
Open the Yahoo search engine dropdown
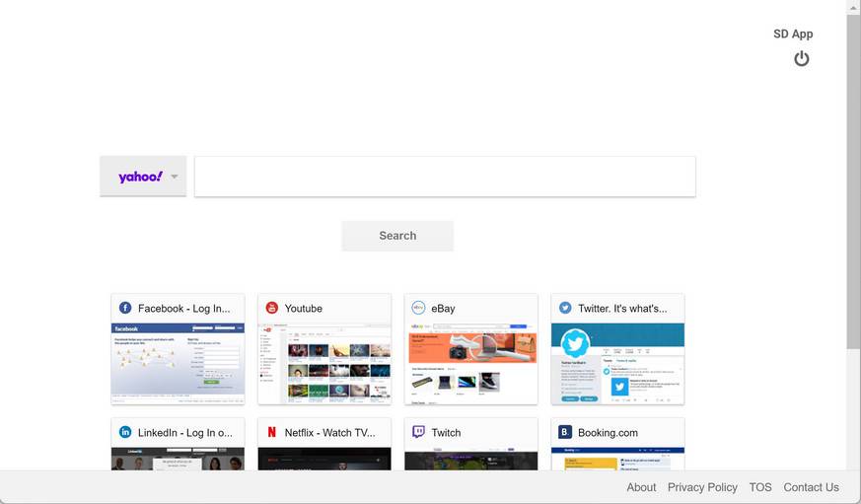tap(143, 177)
